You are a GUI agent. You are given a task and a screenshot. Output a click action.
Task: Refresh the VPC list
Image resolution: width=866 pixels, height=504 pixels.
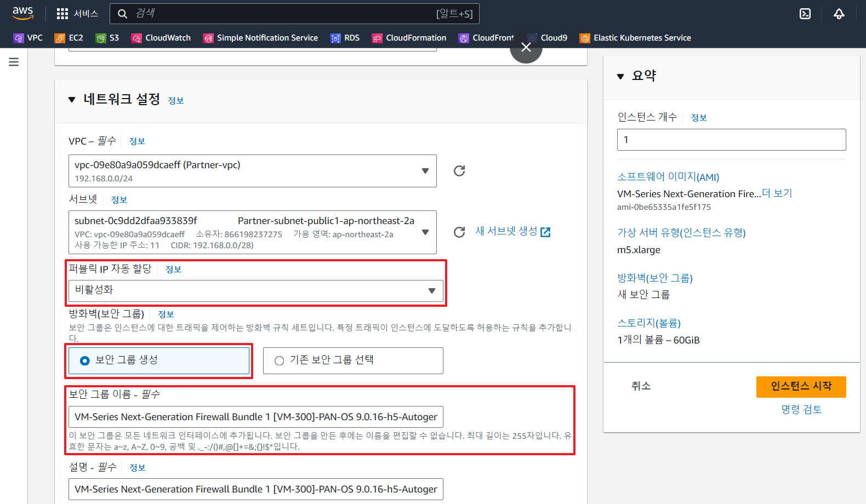pyautogui.click(x=459, y=171)
